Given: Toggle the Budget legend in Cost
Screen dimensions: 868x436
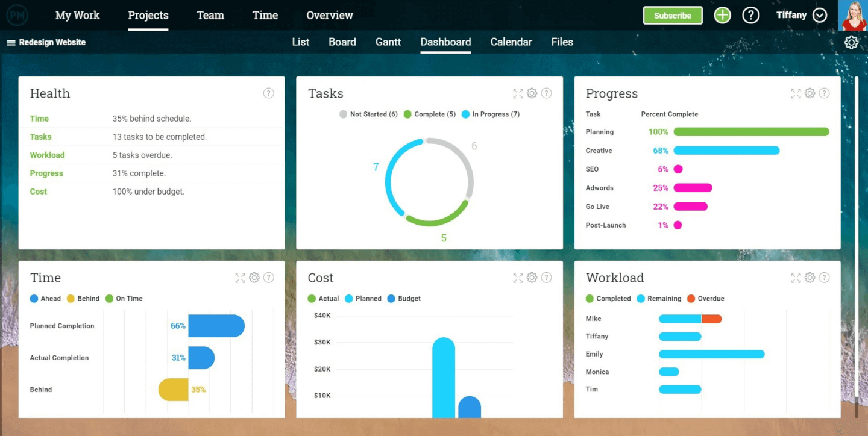Looking at the screenshot, I should coord(404,299).
